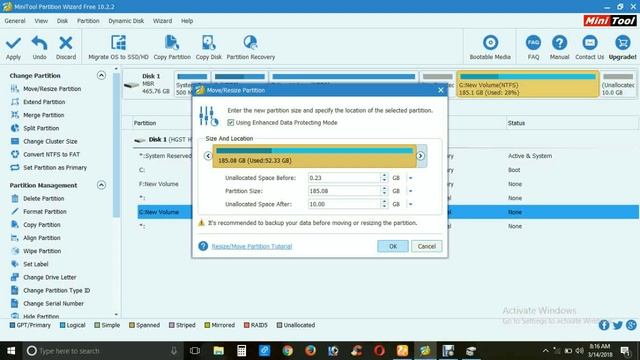Select Change Serial Number option
The image size is (640, 360).
pos(53,303)
